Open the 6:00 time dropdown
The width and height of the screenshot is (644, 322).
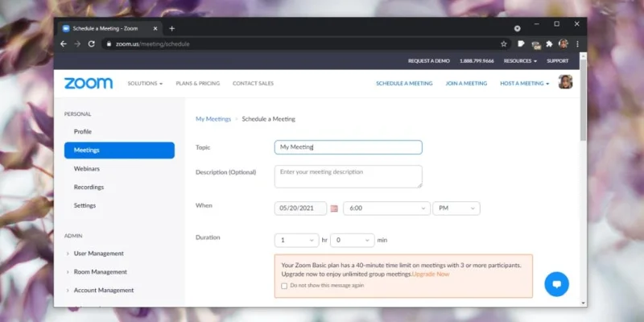click(386, 208)
